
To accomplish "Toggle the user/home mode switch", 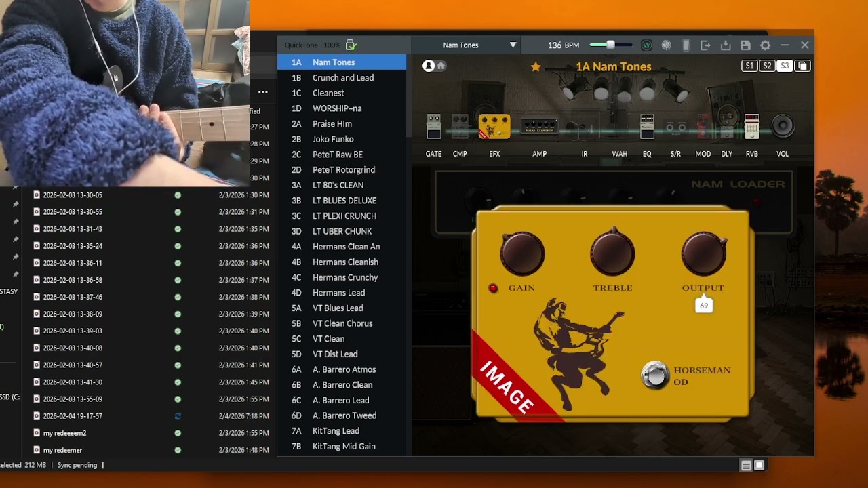I will [434, 66].
